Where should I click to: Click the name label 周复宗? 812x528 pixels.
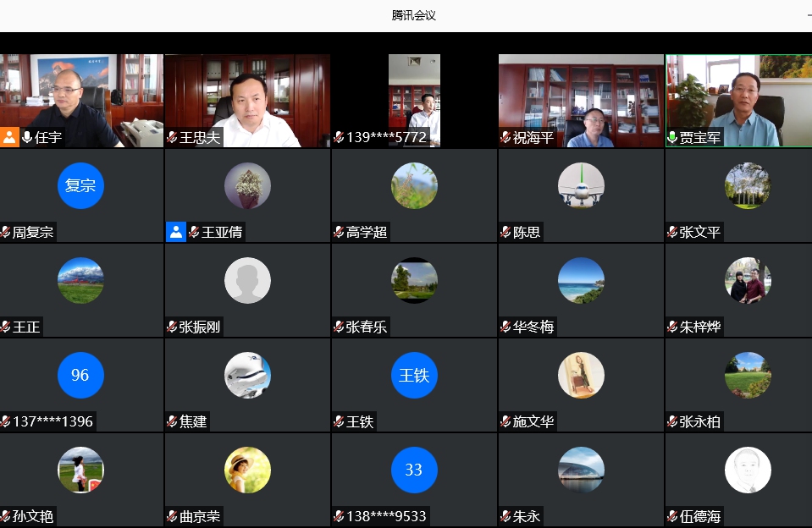click(33, 232)
